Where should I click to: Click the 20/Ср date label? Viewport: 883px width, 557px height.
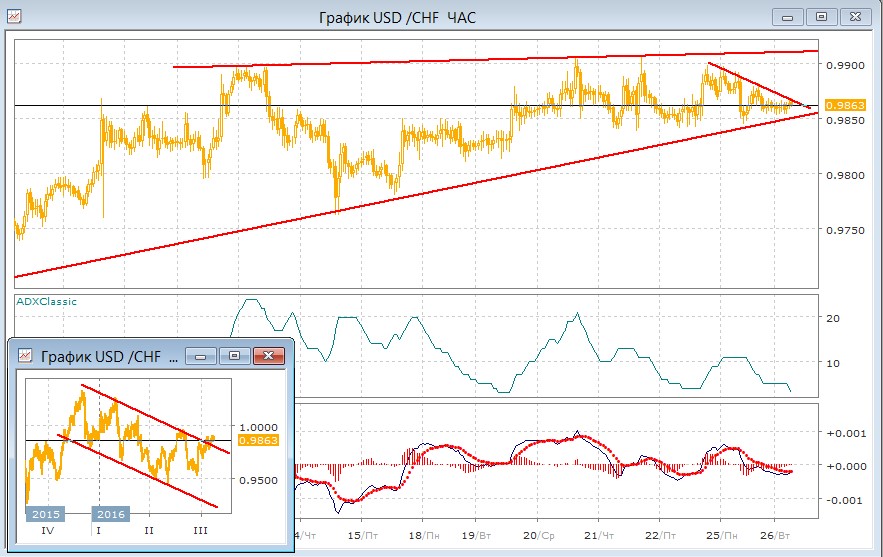(x=538, y=535)
